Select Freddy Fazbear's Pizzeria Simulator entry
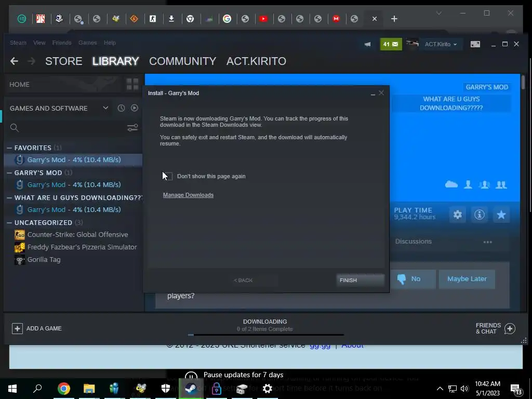Image resolution: width=532 pixels, height=399 pixels. (75, 247)
